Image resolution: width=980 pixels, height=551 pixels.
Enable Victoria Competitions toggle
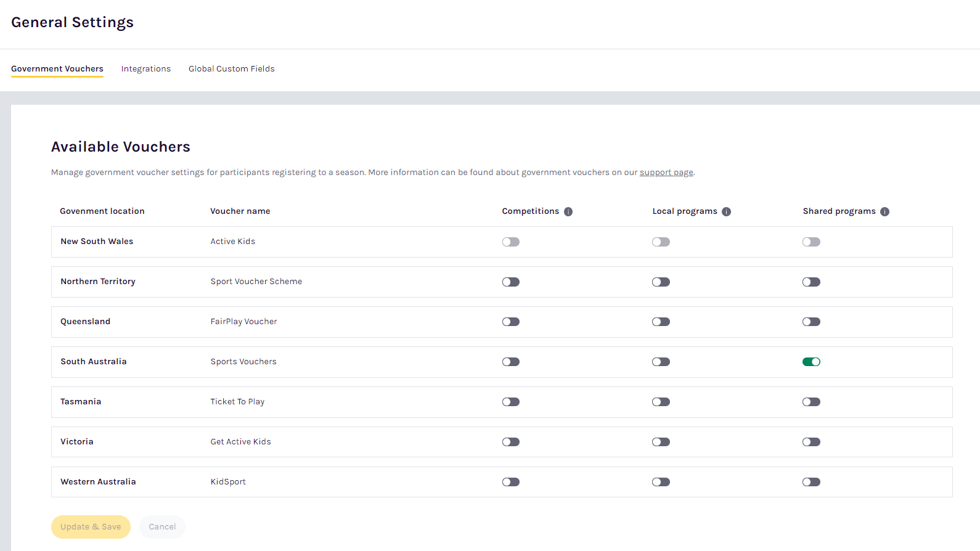(x=511, y=442)
